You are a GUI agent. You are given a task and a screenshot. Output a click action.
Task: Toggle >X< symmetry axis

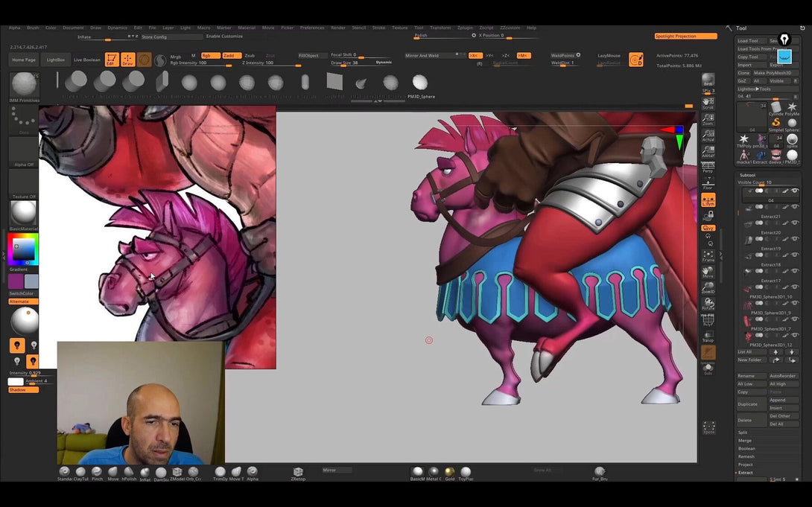point(475,55)
